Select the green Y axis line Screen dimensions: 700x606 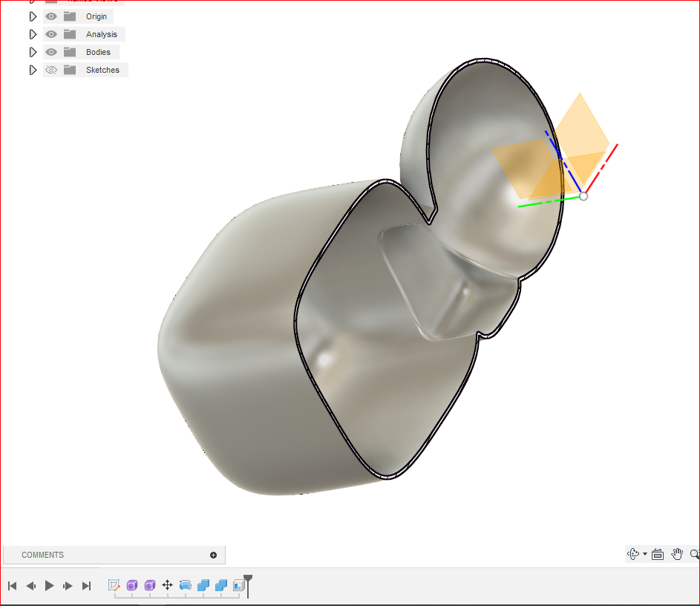coord(549,201)
